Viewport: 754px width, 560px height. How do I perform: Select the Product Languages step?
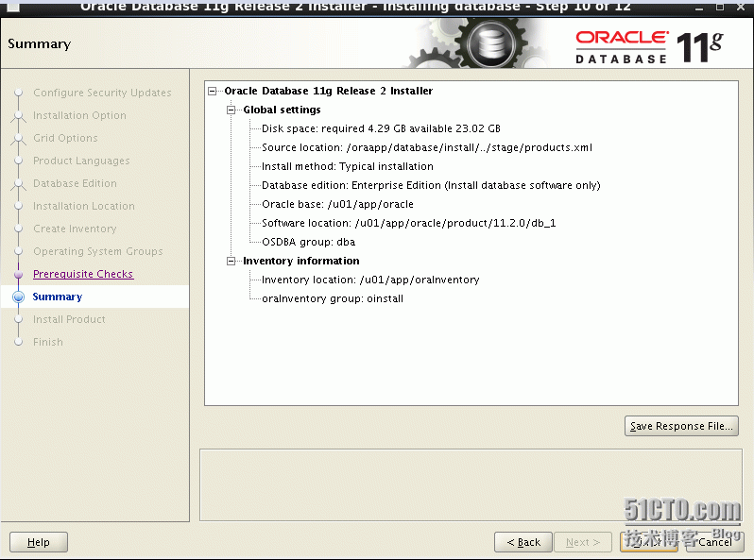coord(81,161)
